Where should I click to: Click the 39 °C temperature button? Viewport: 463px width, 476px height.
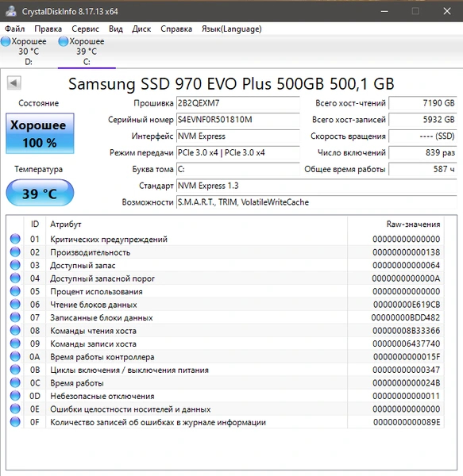(x=40, y=193)
